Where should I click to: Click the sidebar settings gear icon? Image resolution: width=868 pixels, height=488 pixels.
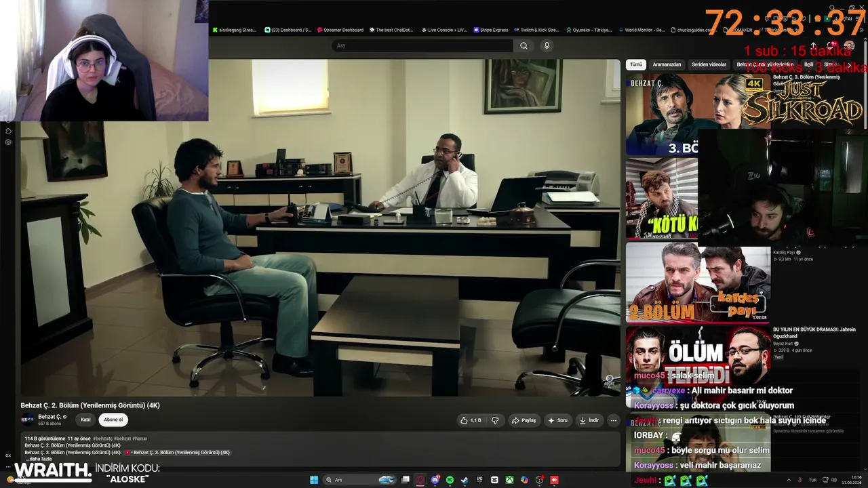coord(8,142)
